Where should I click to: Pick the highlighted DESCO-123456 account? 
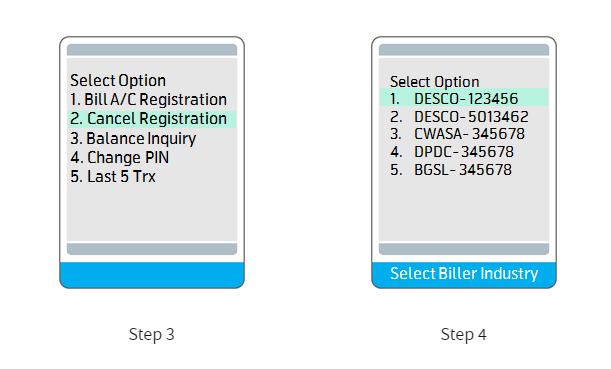click(x=464, y=97)
